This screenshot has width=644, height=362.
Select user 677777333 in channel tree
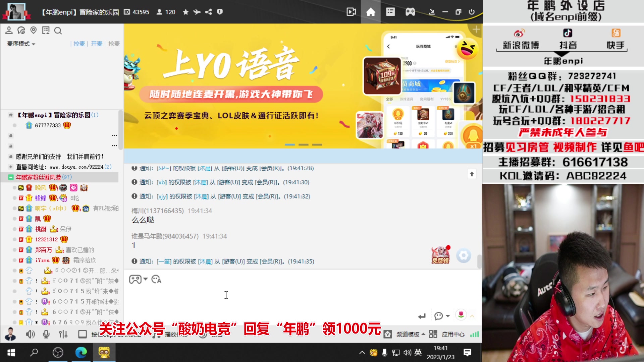coord(48,125)
